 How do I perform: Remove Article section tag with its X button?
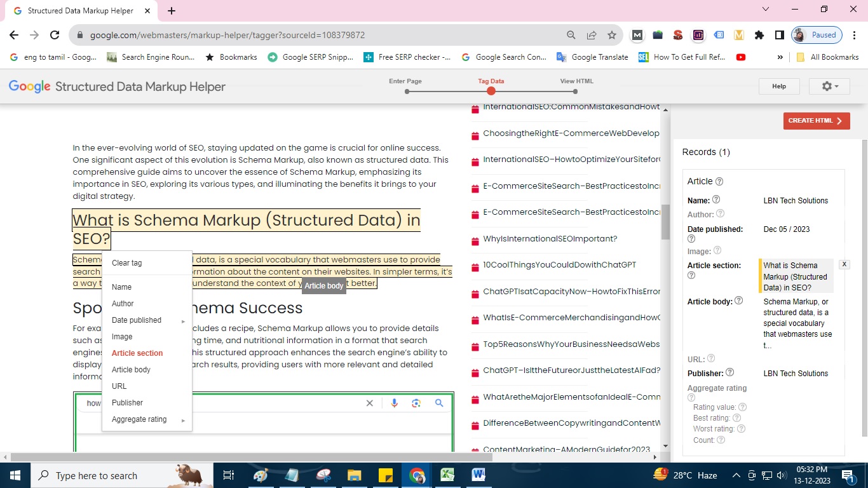844,264
